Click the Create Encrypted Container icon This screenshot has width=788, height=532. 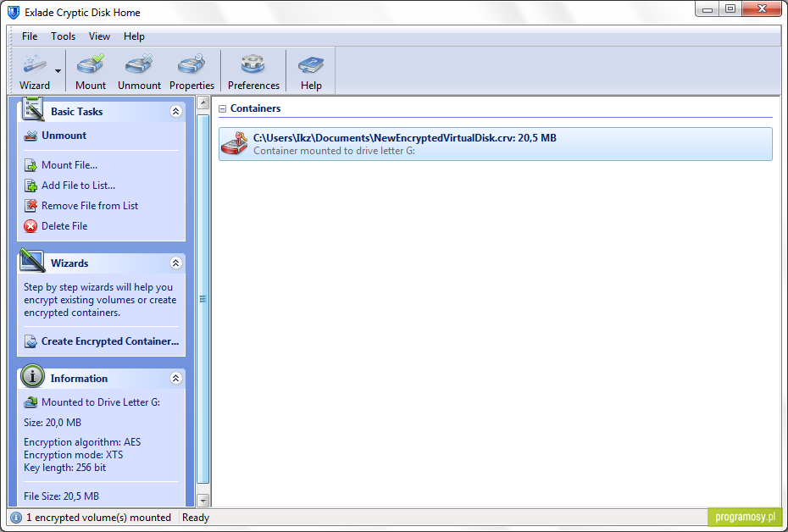31,341
